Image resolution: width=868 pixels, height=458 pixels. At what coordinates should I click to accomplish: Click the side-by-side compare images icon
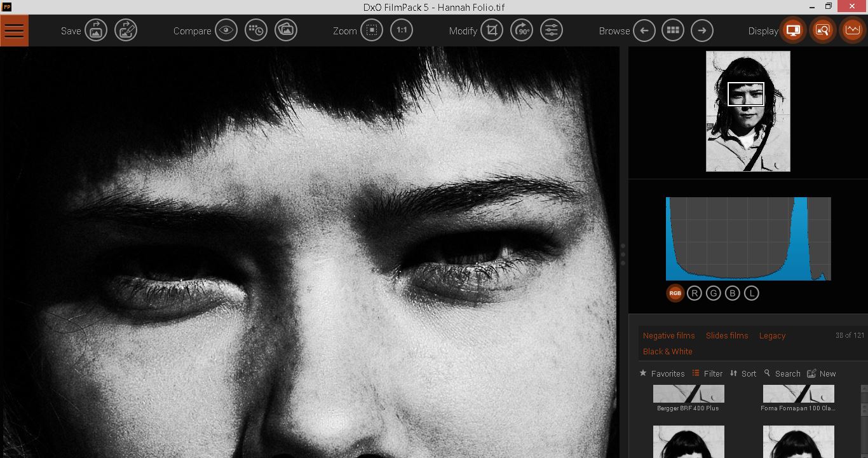286,31
